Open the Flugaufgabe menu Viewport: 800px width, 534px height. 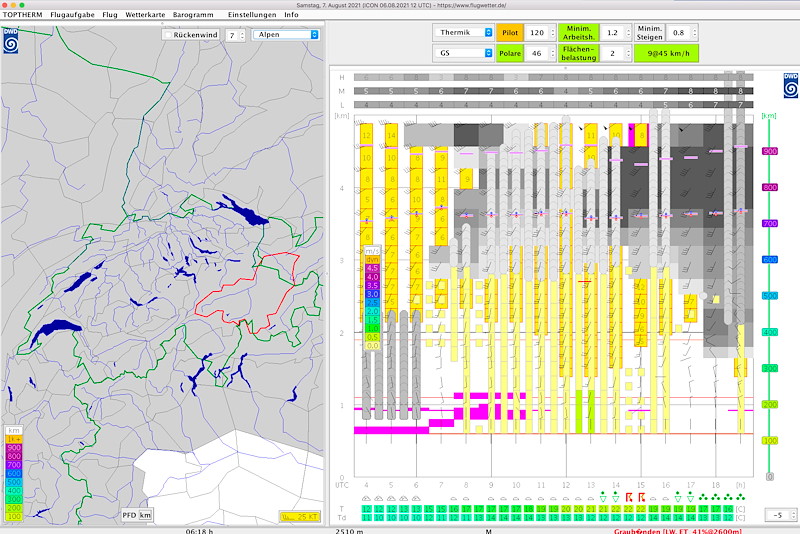[72, 15]
